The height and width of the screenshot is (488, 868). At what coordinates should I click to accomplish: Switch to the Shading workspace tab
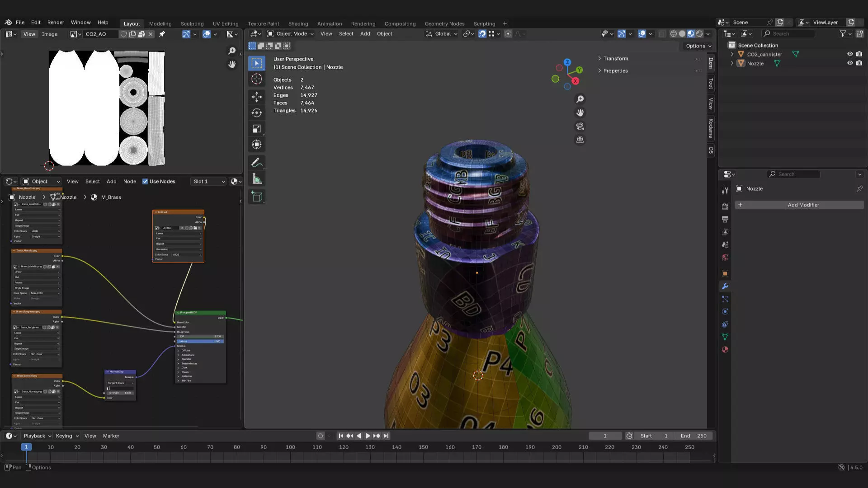point(298,23)
